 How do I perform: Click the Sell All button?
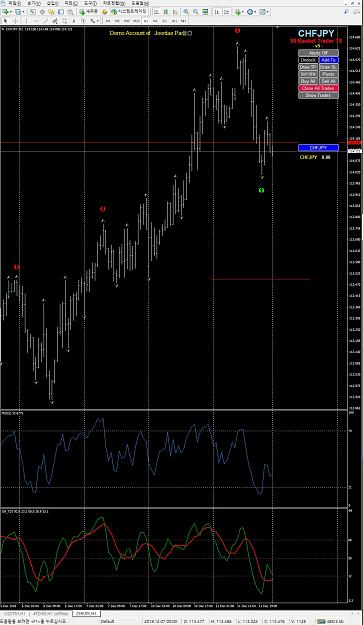tap(329, 81)
